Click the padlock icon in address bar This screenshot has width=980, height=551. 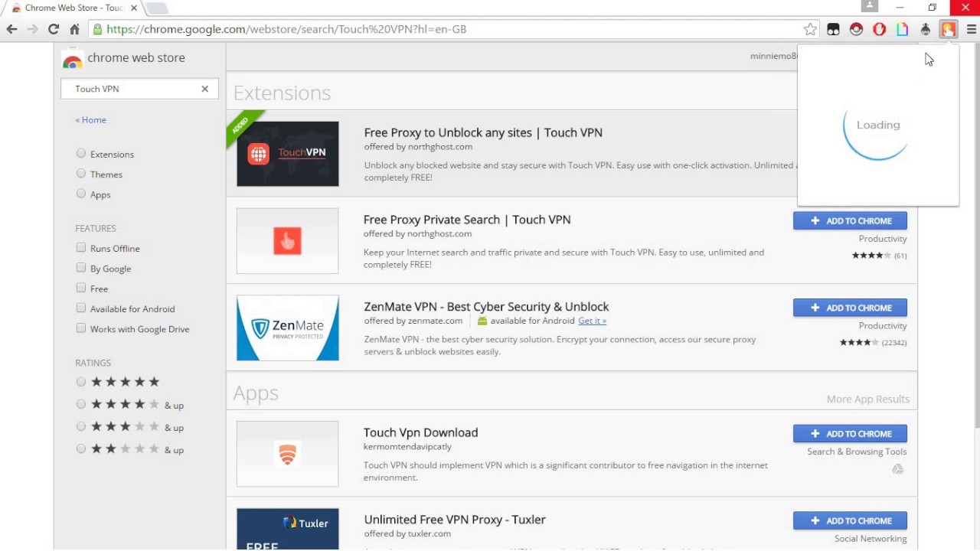click(97, 29)
